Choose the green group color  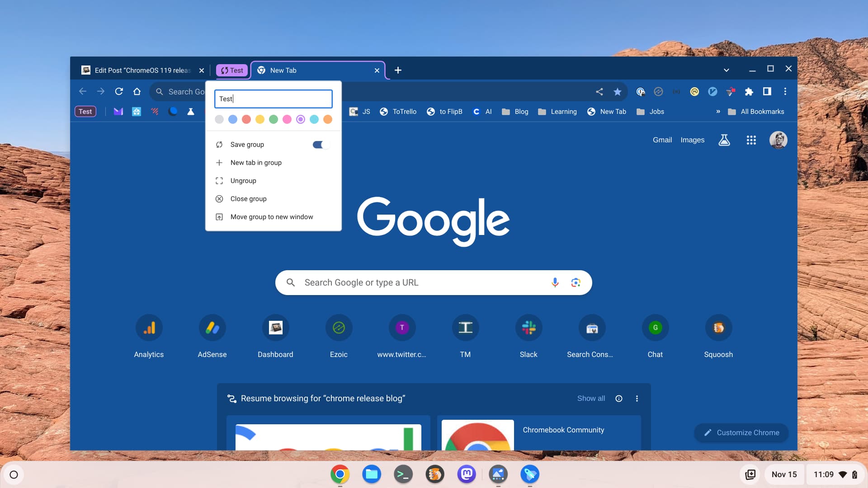[x=274, y=119]
